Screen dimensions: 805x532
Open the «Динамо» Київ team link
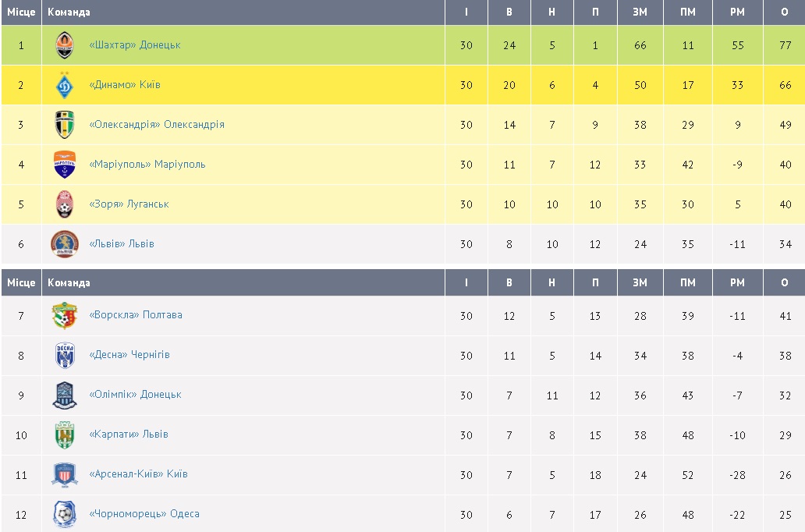(x=125, y=85)
